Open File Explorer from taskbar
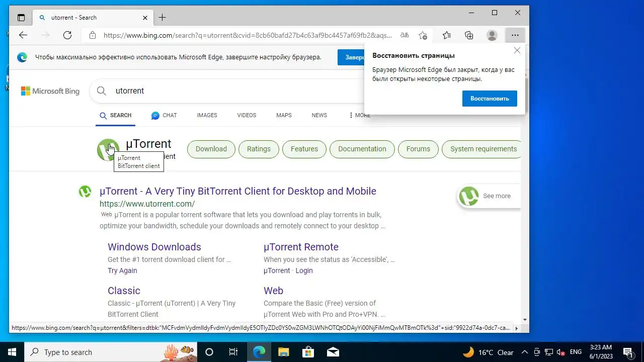The width and height of the screenshot is (644, 362). (x=283, y=352)
